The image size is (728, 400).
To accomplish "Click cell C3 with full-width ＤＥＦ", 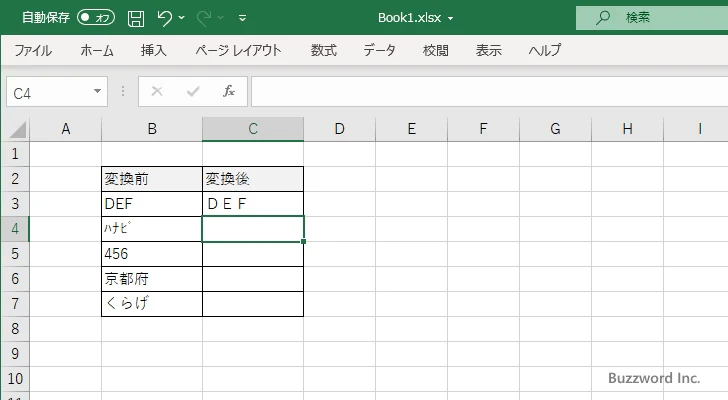I will coord(253,204).
